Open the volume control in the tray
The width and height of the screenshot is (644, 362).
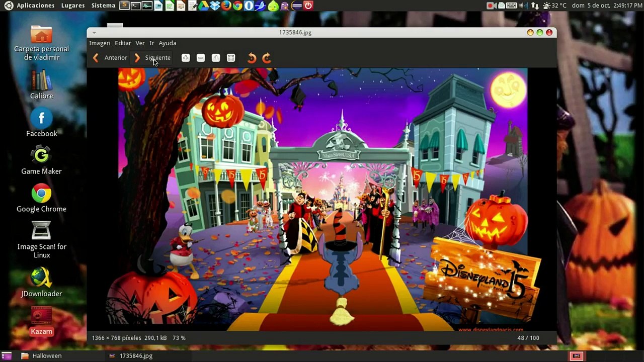[x=523, y=6]
